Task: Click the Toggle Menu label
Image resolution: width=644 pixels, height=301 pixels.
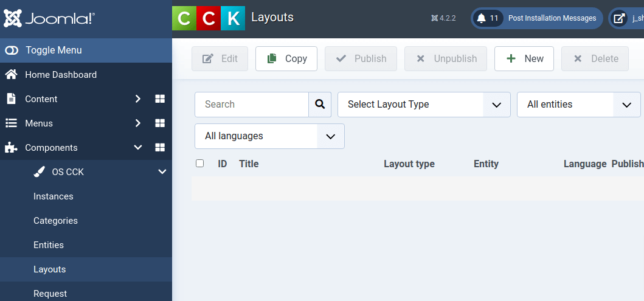Action: 54,50
